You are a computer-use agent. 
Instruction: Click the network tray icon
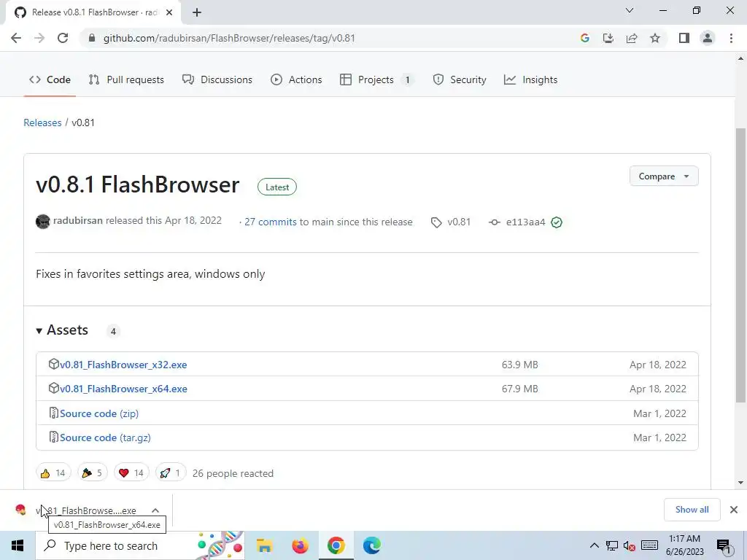click(x=612, y=545)
